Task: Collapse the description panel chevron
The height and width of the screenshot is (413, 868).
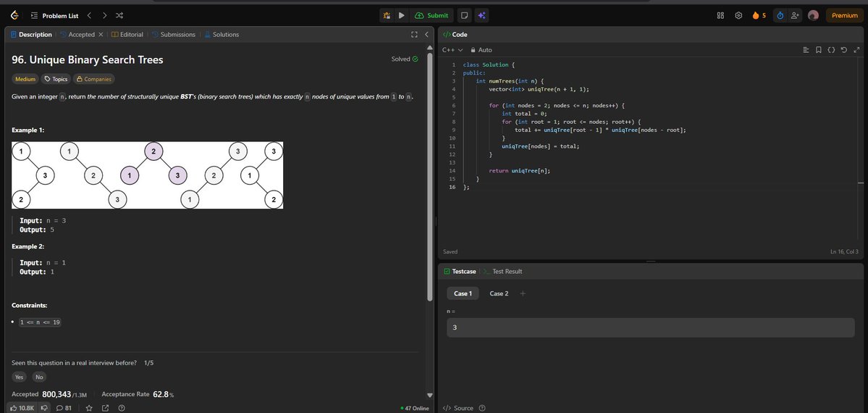Action: (x=426, y=34)
